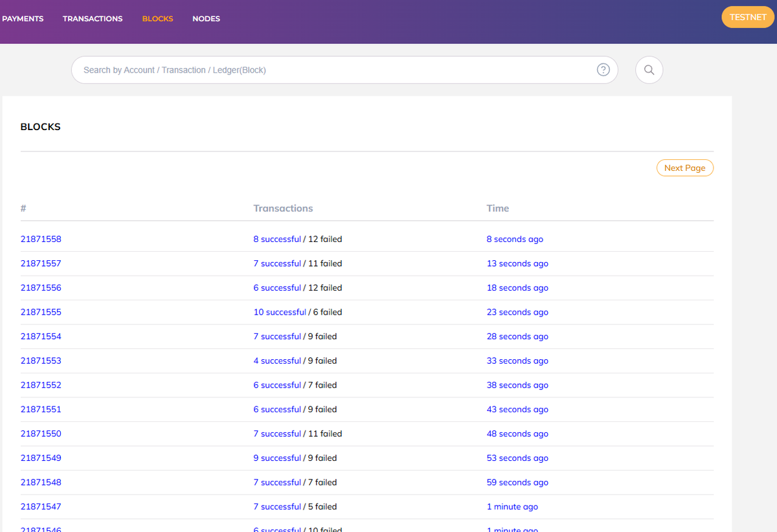
Task: Click the magnifier search icon button
Action: point(649,70)
